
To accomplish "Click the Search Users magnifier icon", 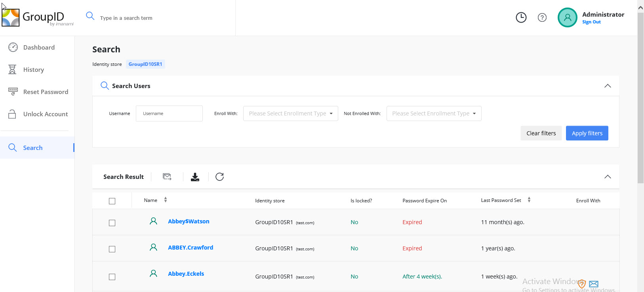I will [105, 86].
